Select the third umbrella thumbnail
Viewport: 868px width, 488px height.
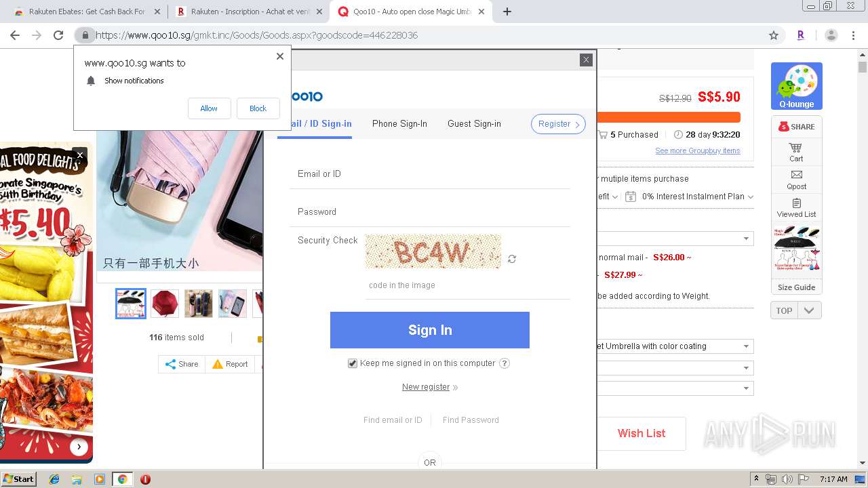point(199,304)
